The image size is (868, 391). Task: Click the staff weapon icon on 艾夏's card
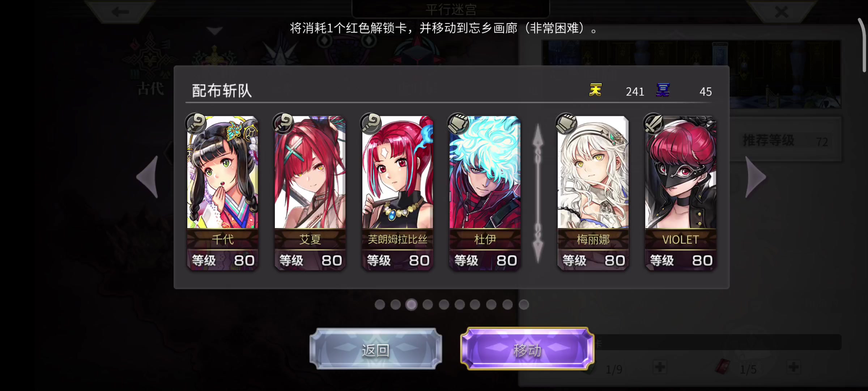click(x=283, y=123)
